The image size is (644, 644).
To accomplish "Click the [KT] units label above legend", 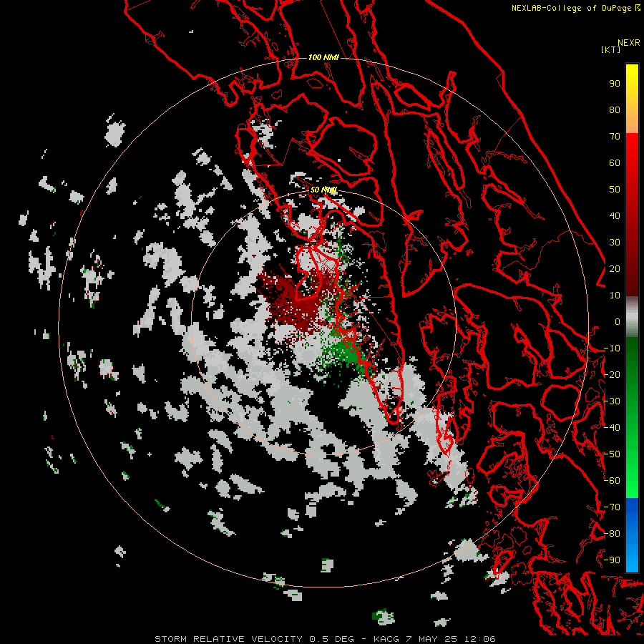I will pyautogui.click(x=610, y=49).
